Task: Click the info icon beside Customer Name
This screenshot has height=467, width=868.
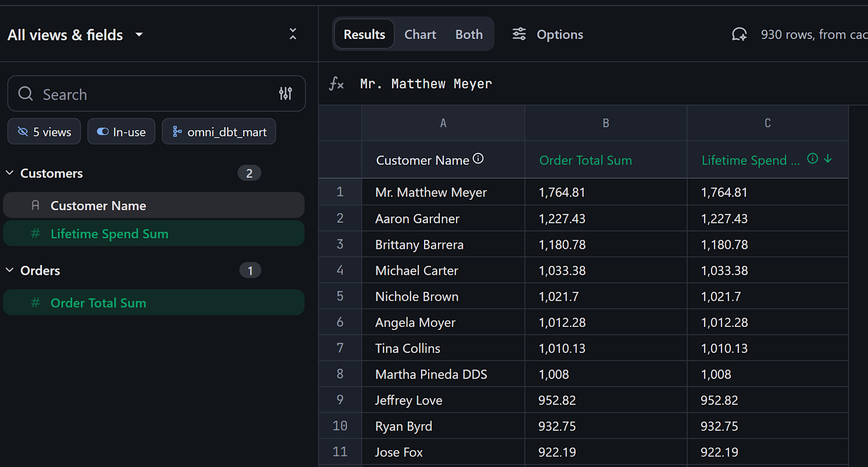Action: (478, 159)
